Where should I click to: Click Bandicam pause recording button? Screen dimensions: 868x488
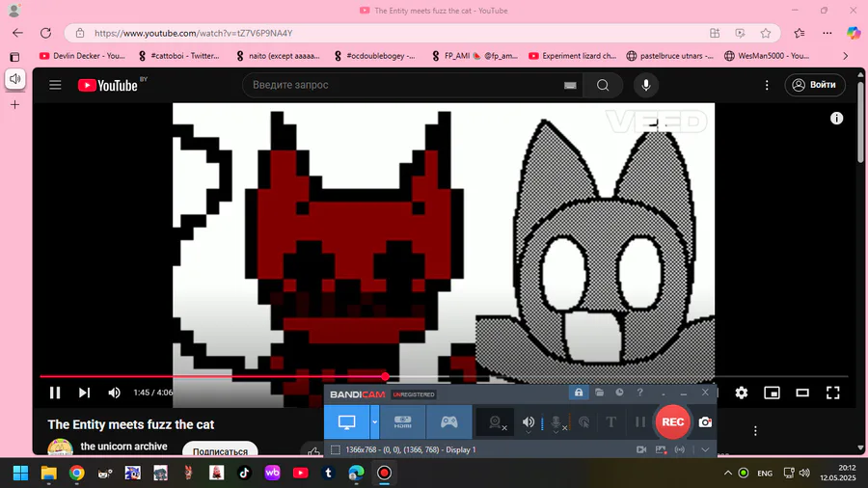640,422
